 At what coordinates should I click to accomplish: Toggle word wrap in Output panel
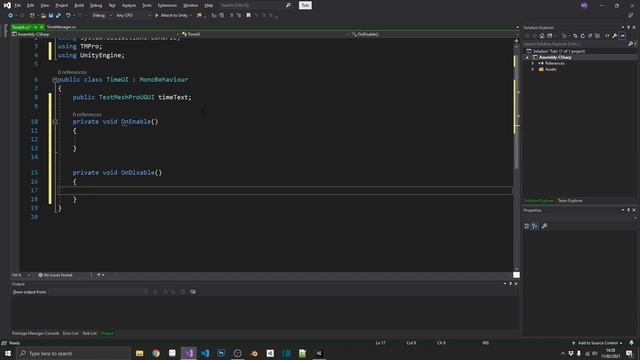pos(193,292)
